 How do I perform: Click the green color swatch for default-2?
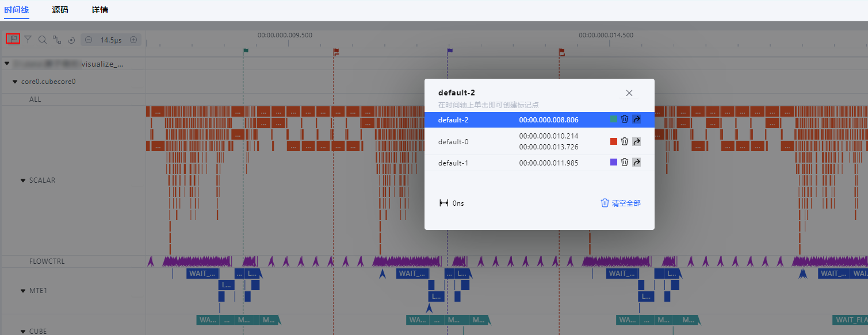(614, 120)
